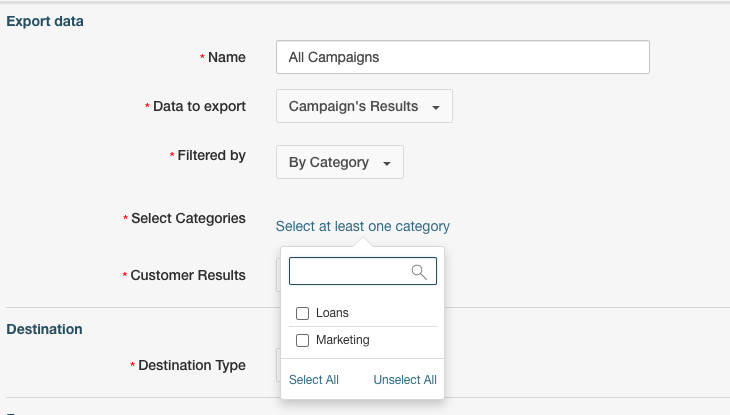The width and height of the screenshot is (730, 415).
Task: Check the Marketing checkbox
Action: 303,340
